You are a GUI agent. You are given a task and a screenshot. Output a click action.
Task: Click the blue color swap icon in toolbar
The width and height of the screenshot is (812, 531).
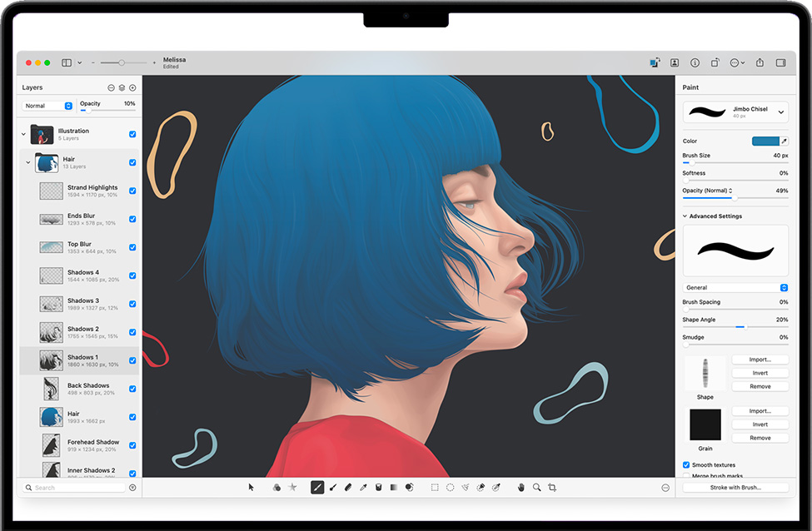coord(655,62)
